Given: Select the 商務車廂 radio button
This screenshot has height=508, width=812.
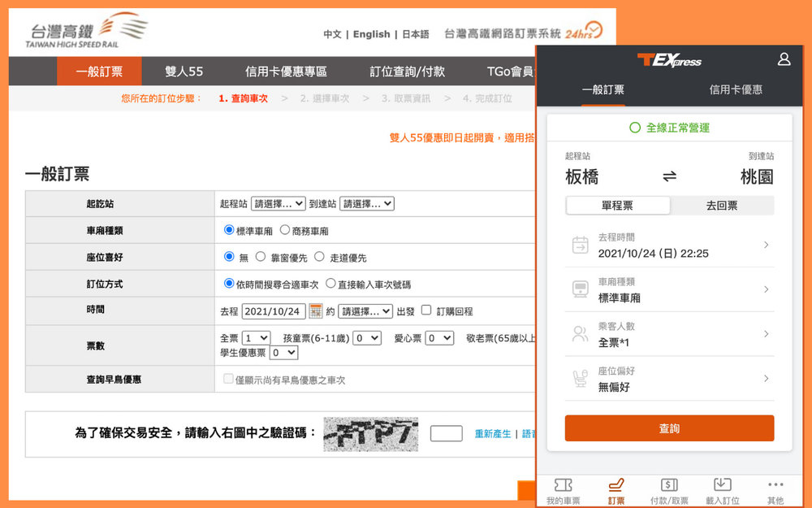Looking at the screenshot, I should point(285,230).
